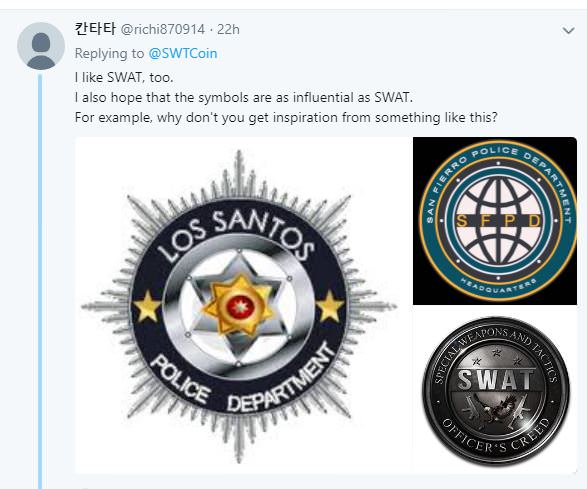This screenshot has height=489, width=587.
Task: Click the SFPD letters on the globe emblem
Action: [498, 221]
